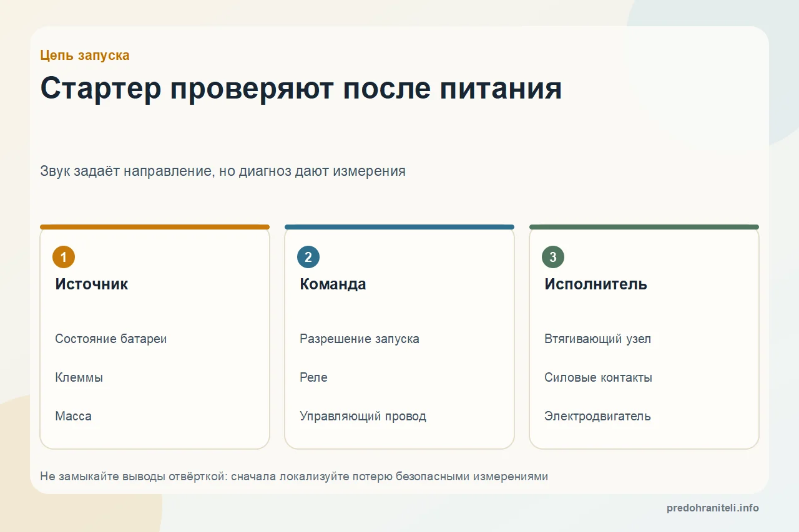The image size is (799, 532).
Task: Click the blue step 2 badge
Action: [308, 257]
